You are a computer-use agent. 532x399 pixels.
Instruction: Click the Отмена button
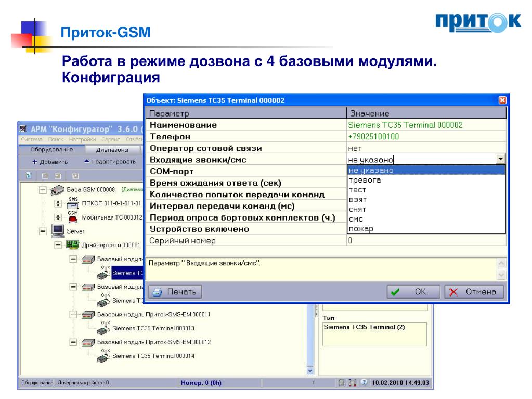point(474,292)
